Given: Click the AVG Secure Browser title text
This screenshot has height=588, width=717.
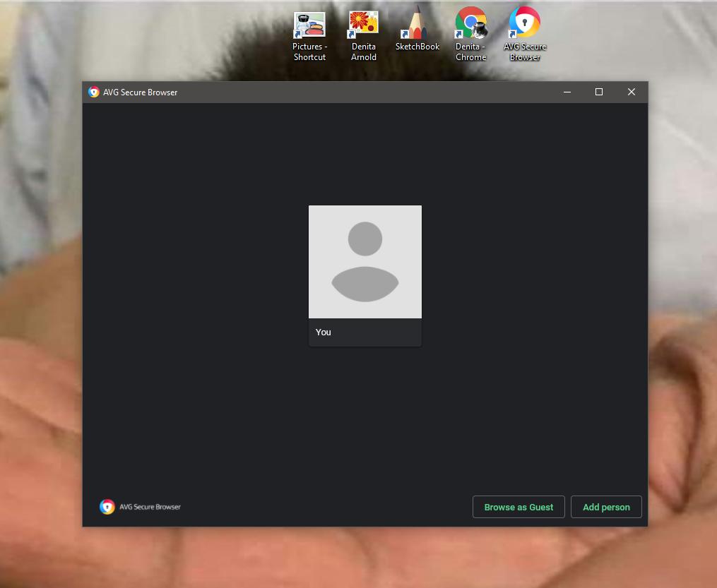Looking at the screenshot, I should 139,92.
